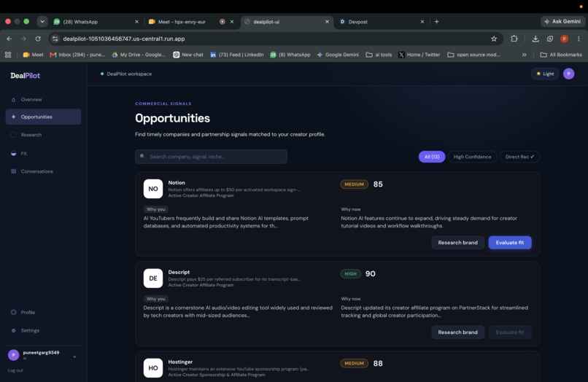The image size is (588, 382).
Task: Click Evaluate fit on Notion card
Action: 510,243
